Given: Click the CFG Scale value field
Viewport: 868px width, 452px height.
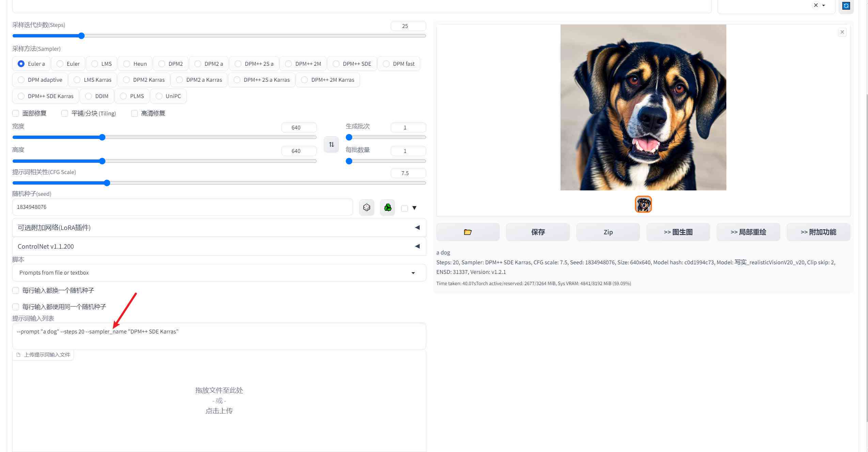Looking at the screenshot, I should 408,173.
